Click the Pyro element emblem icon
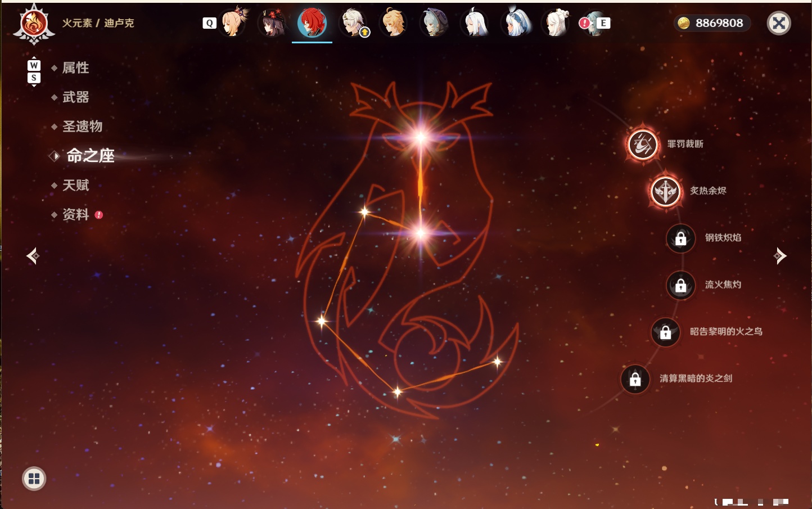Image resolution: width=812 pixels, height=509 pixels. (34, 24)
